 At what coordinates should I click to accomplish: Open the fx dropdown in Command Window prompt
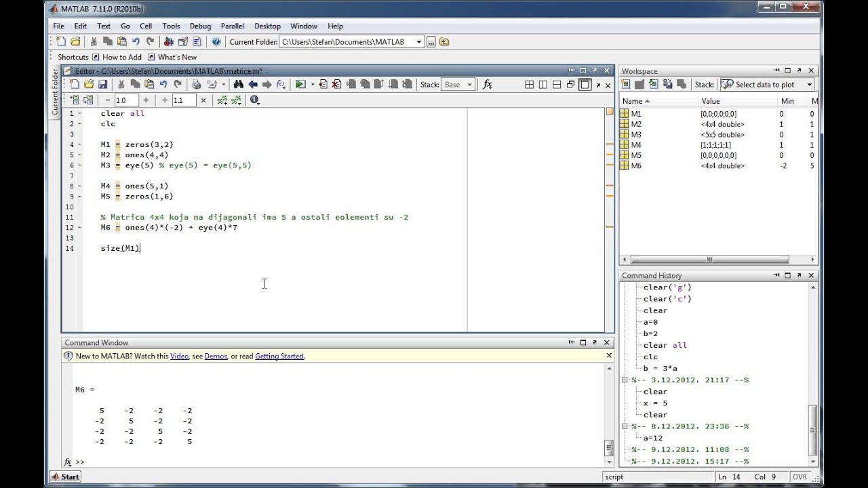click(x=68, y=462)
